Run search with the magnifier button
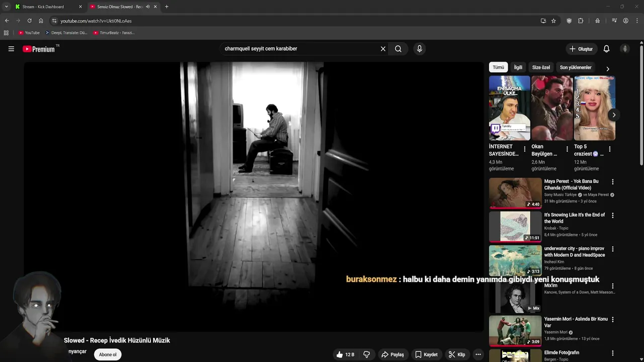This screenshot has width=644, height=362. 398,49
